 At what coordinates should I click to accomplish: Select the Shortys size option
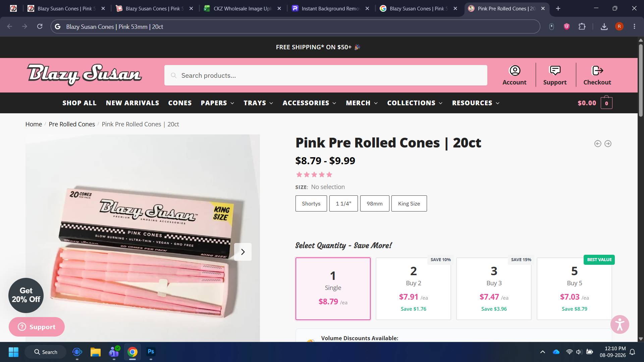311,203
